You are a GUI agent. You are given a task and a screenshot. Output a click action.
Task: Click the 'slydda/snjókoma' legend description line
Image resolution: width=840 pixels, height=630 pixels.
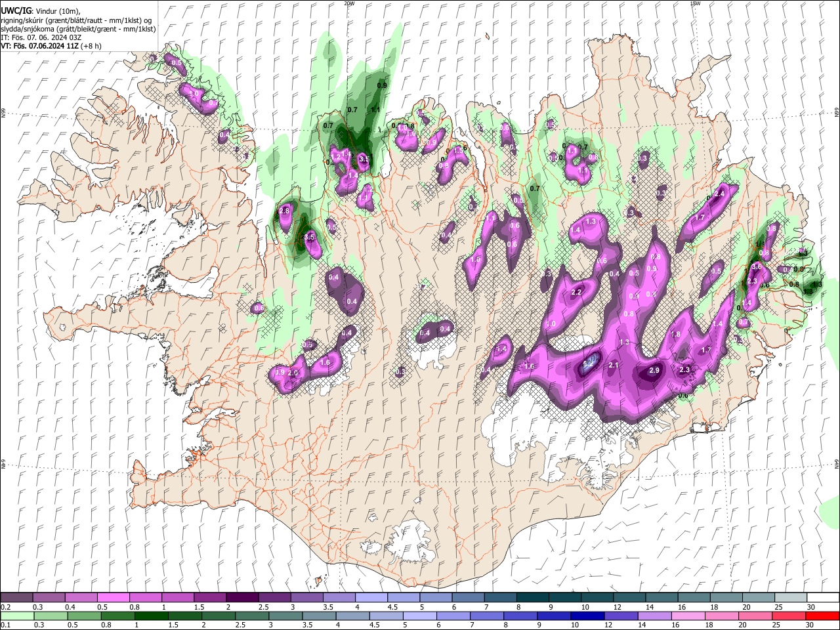(78, 29)
